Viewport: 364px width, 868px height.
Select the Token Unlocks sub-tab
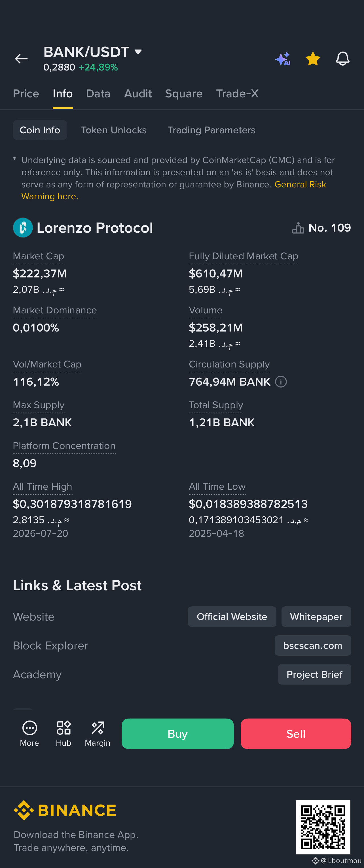tap(114, 130)
